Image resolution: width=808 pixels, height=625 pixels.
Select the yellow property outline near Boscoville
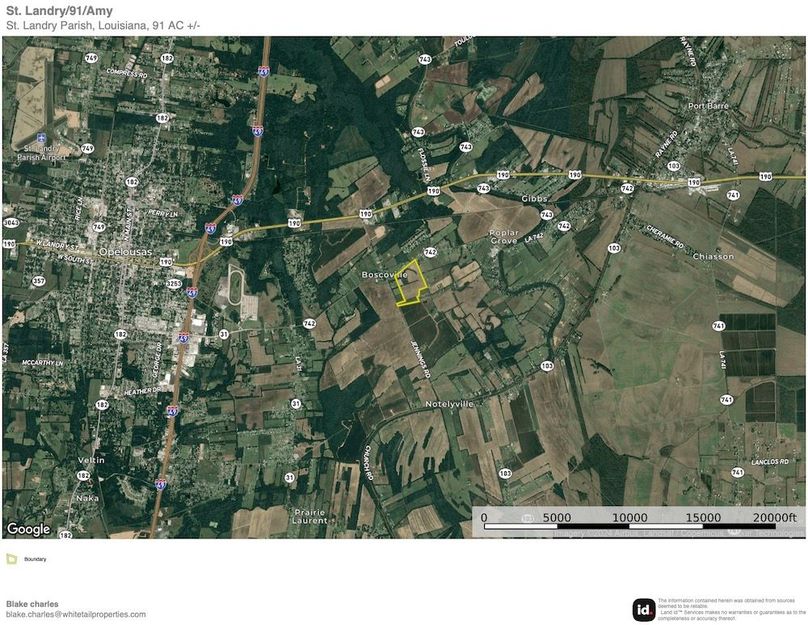coord(412,281)
